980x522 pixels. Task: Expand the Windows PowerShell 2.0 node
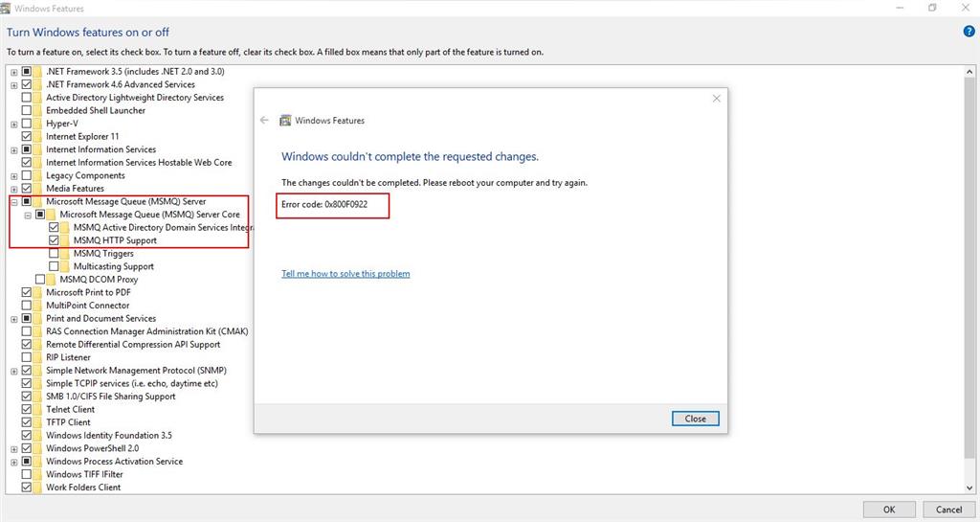13,449
